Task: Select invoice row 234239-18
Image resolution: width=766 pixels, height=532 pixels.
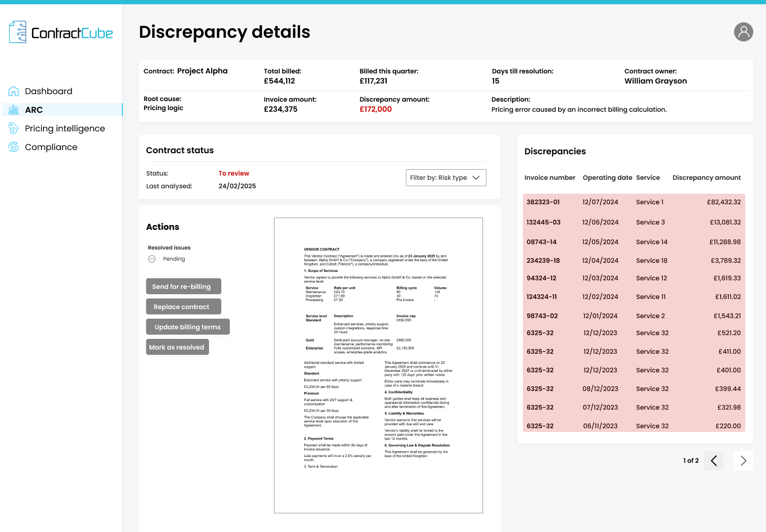Action: (634, 261)
